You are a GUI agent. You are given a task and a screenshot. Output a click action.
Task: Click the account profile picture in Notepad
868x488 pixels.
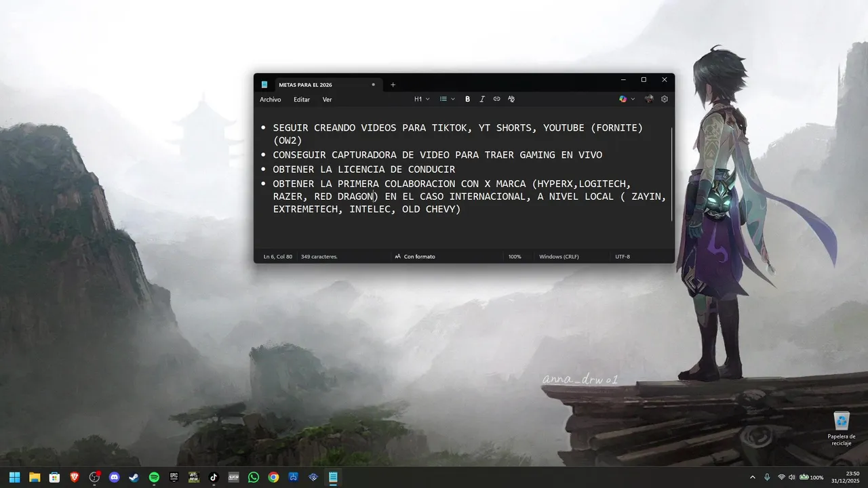(x=649, y=99)
